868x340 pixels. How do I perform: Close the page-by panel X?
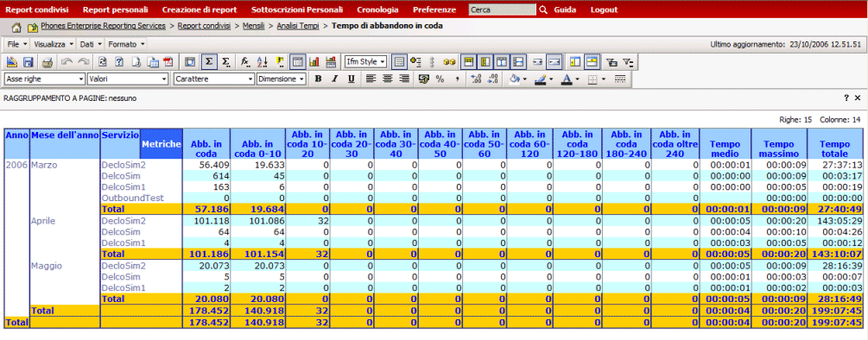pos(857,98)
